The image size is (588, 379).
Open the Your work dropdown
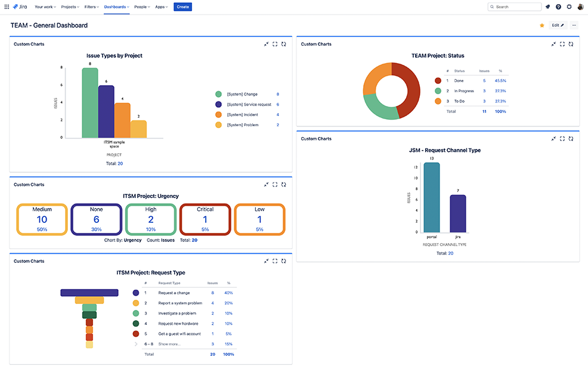45,7
